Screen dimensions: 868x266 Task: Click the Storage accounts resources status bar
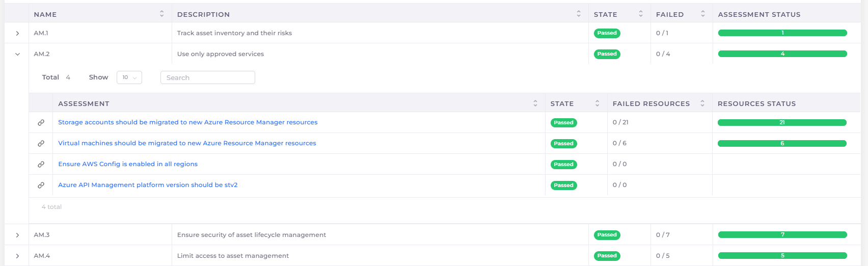[x=782, y=123]
